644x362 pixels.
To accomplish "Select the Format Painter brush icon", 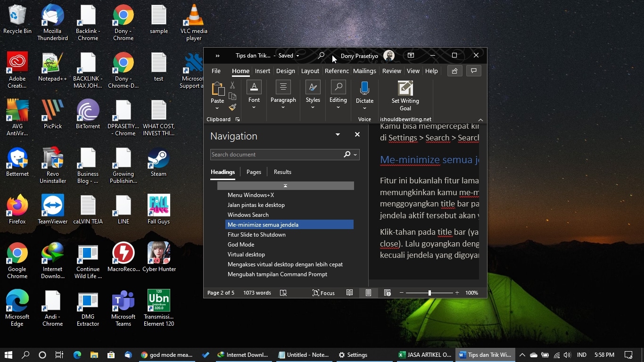I will [232, 107].
